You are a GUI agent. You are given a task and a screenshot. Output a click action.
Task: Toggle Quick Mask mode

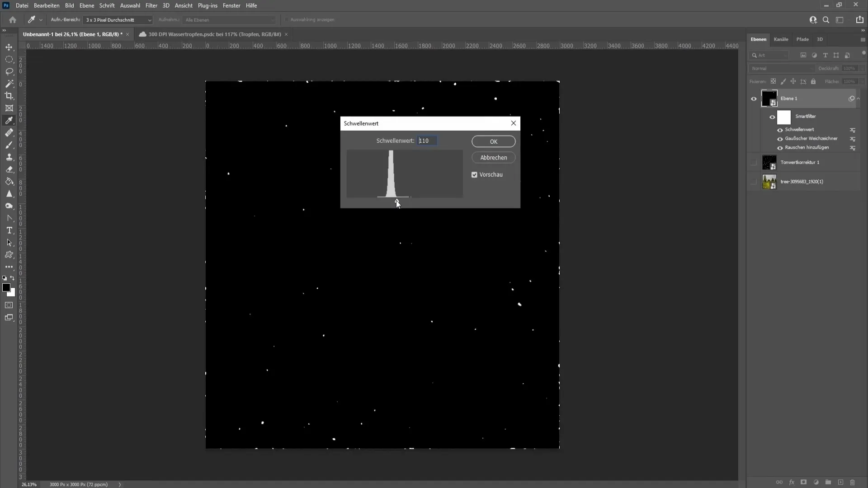(x=9, y=305)
